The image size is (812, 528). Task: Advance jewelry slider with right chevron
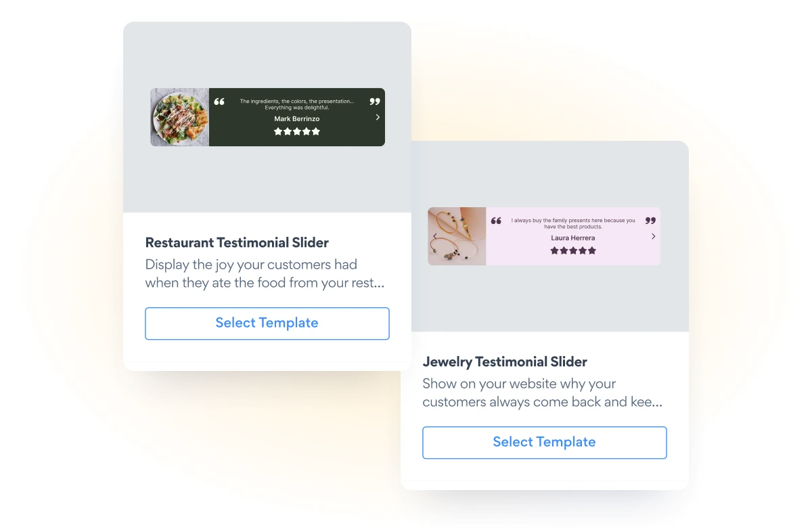pyautogui.click(x=653, y=236)
